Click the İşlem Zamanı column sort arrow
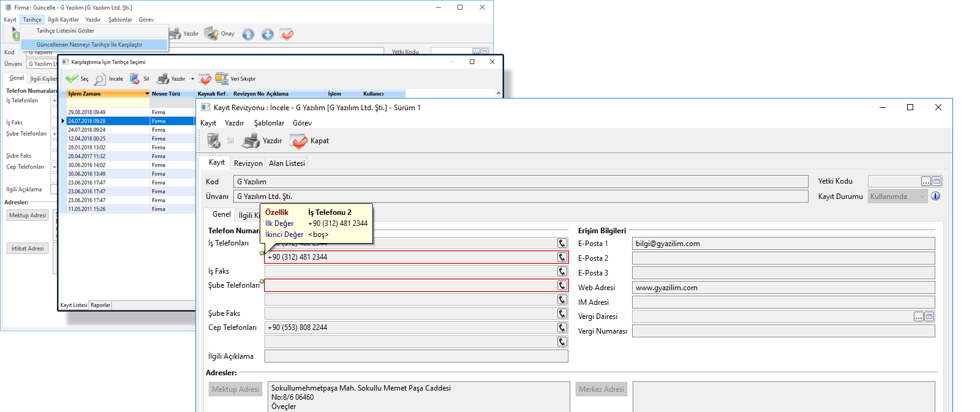The width and height of the screenshot is (980, 412). tap(147, 94)
